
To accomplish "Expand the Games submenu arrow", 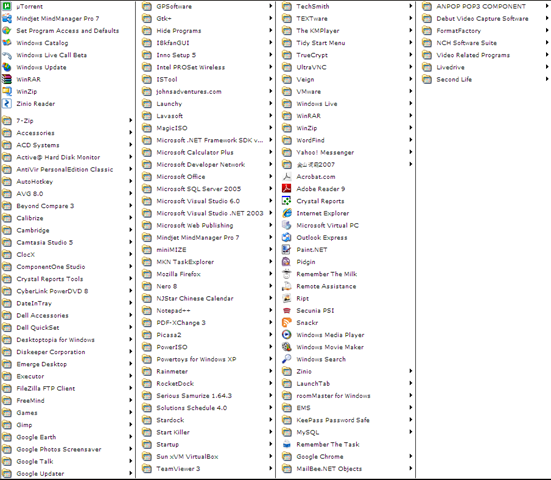I will pyautogui.click(x=130, y=413).
